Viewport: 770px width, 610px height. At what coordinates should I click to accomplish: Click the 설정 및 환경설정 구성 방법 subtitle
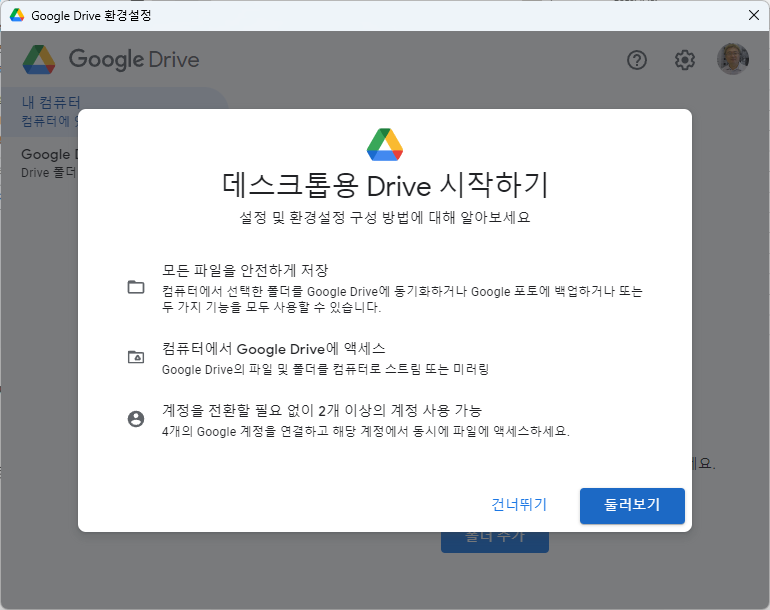pyautogui.click(x=385, y=217)
